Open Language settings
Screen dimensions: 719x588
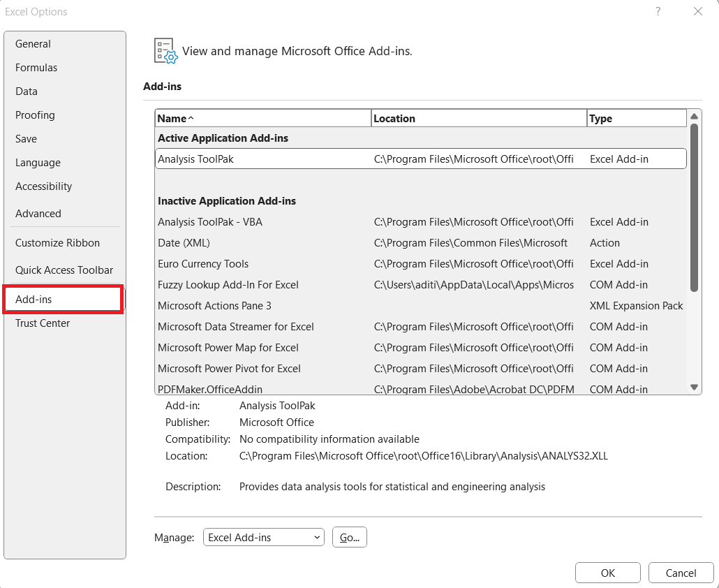(64, 163)
